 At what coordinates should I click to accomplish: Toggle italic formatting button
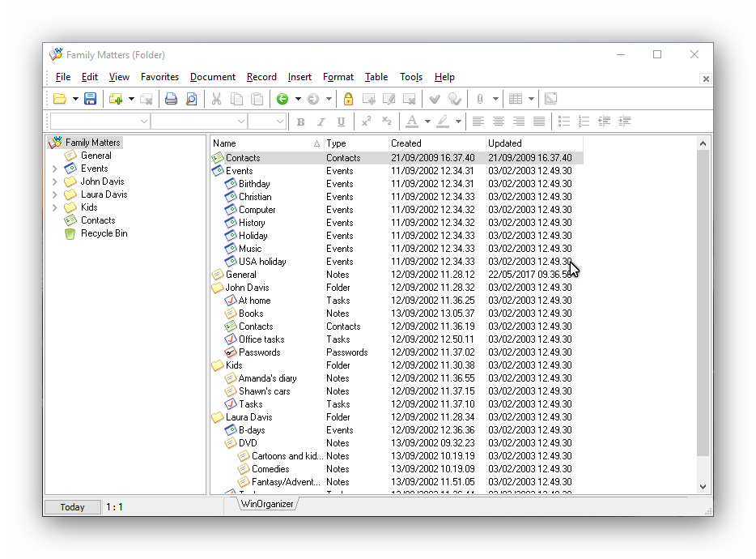point(321,122)
